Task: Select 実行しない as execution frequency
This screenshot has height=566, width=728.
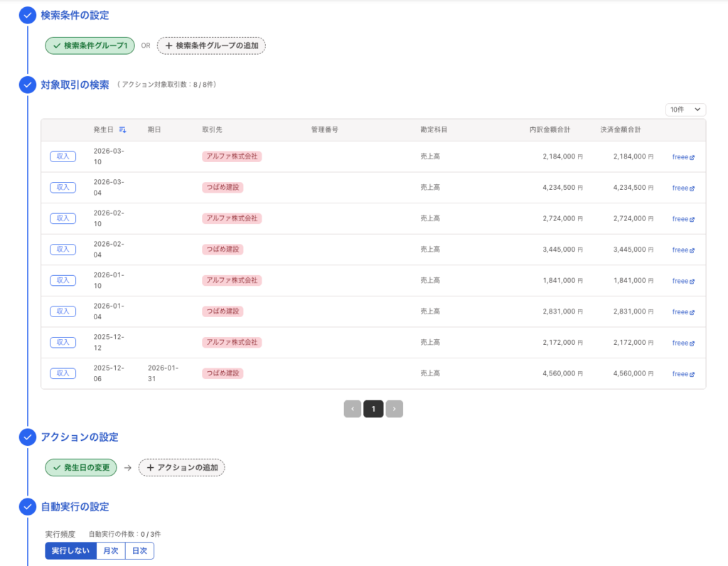Action: (69, 550)
